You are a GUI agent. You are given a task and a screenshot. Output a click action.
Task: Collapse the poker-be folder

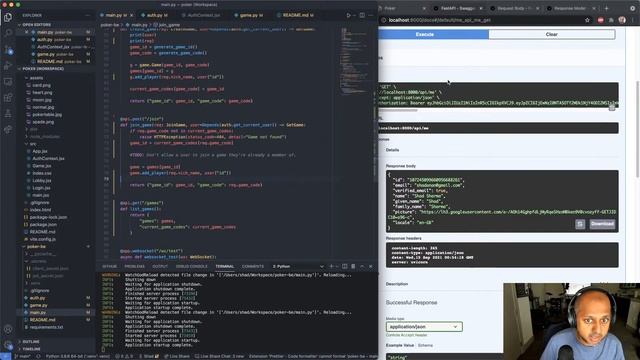coord(36,247)
